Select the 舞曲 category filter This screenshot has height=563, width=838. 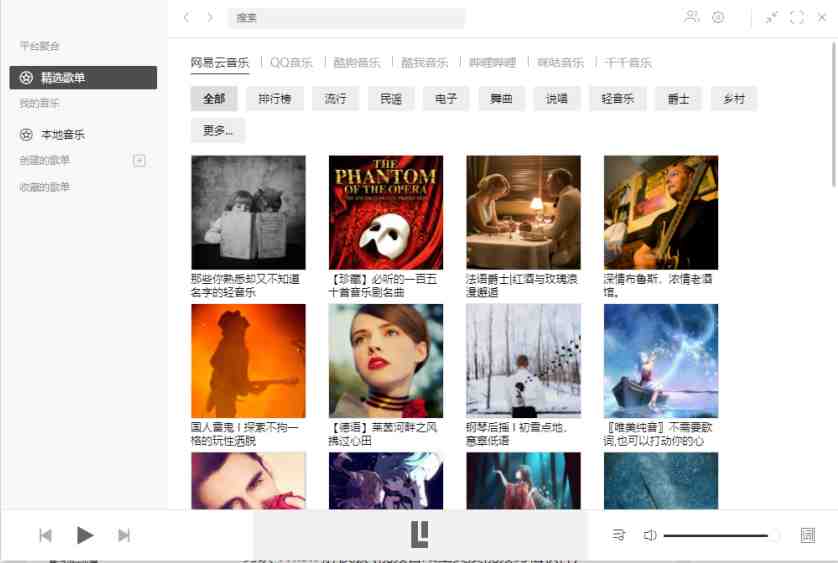(x=501, y=98)
